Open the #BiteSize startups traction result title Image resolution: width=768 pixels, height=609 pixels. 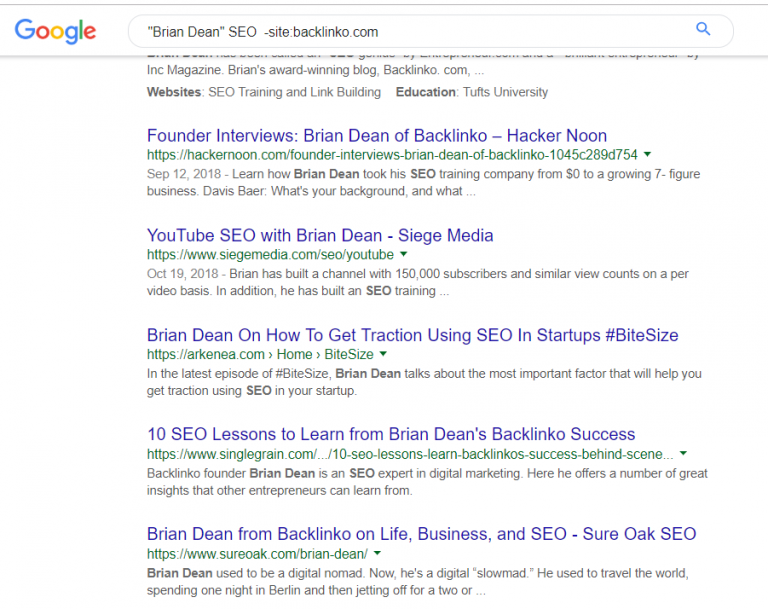tap(412, 336)
